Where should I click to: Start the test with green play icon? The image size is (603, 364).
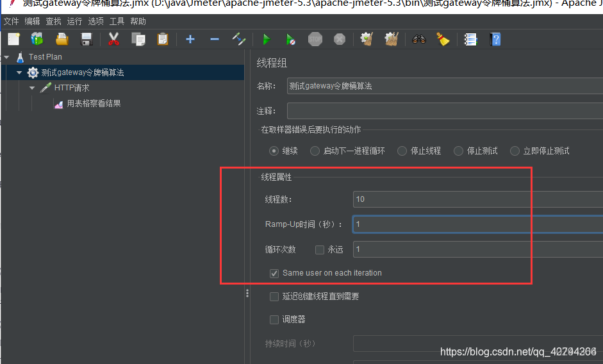coord(266,39)
